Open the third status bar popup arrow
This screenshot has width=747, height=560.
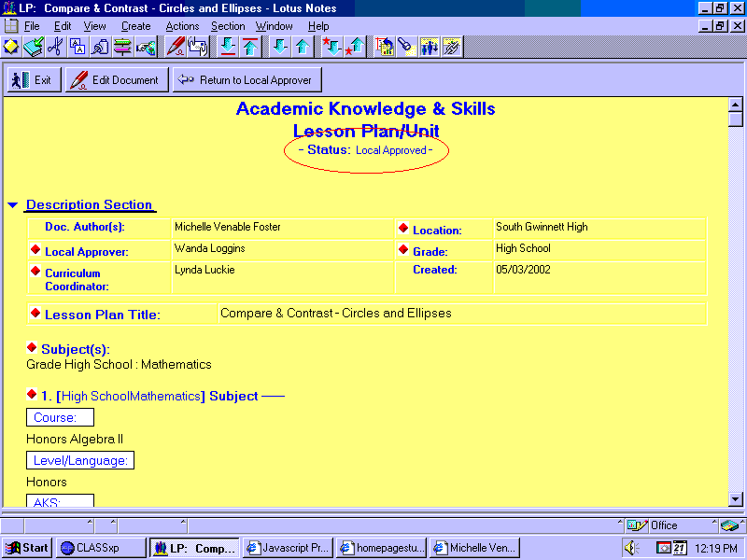[x=183, y=522]
